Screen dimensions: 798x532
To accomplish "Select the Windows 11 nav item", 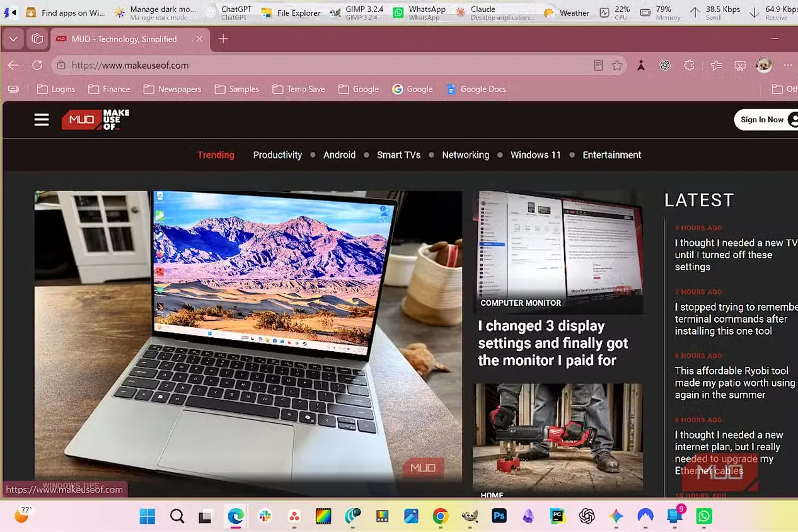I will [535, 155].
